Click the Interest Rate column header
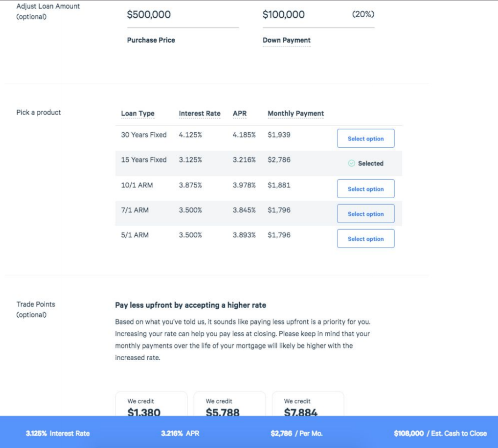498x448 pixels. (x=199, y=114)
